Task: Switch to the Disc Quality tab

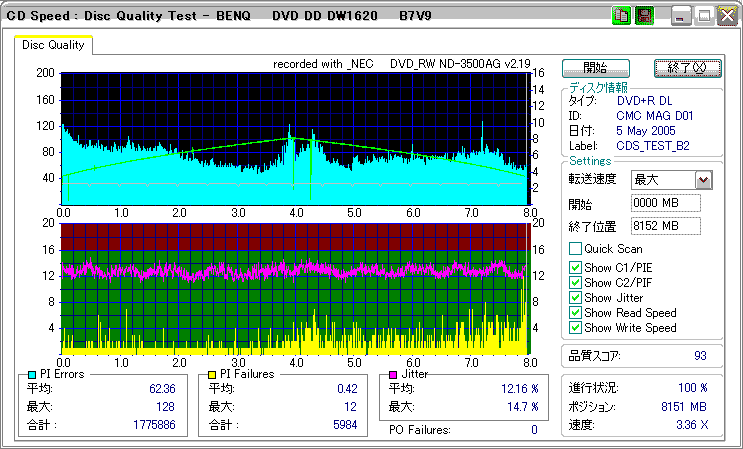Action: point(54,44)
